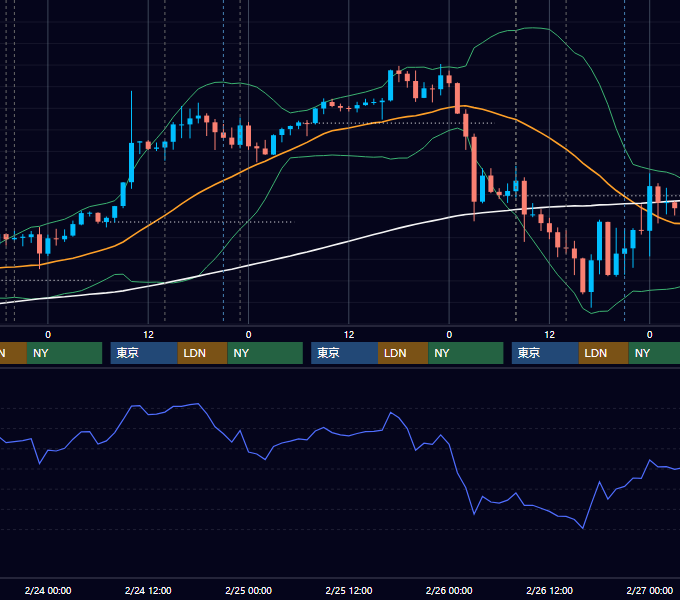Select LDN session block after 2/25 12:00
The image size is (680, 600).
click(403, 353)
